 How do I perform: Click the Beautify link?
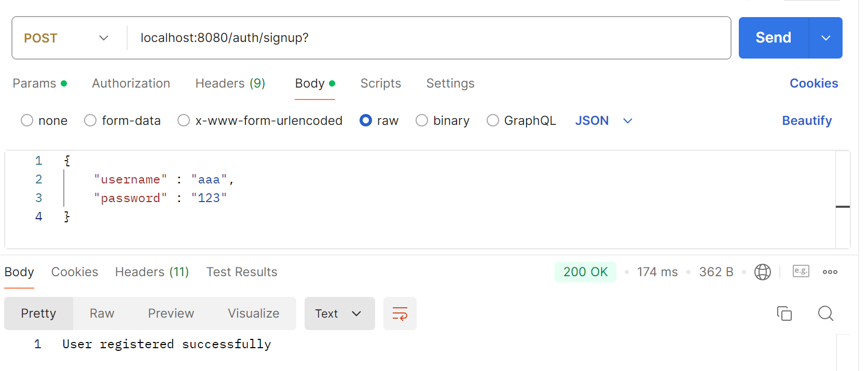pyautogui.click(x=807, y=121)
